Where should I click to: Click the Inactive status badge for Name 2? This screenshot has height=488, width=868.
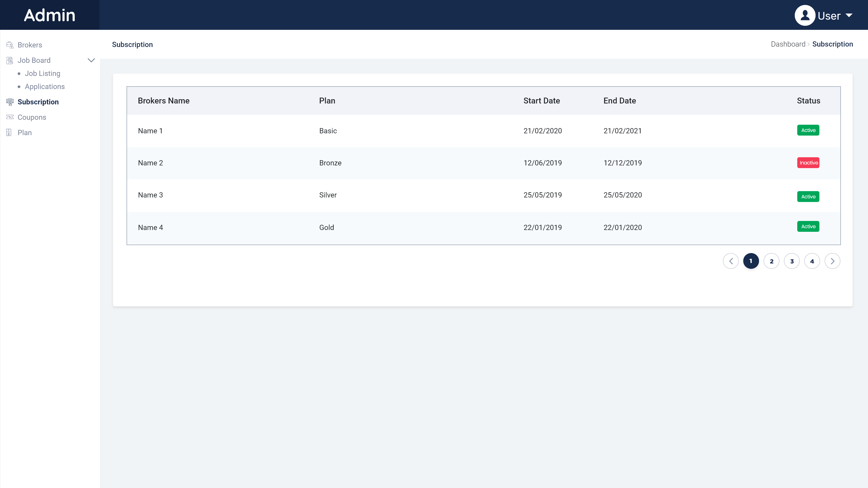click(808, 163)
